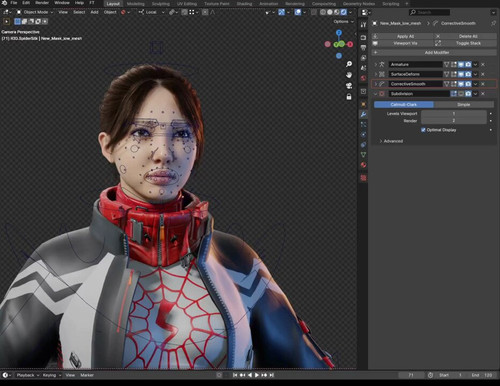Expand the Armature modifier panel
This screenshot has height=386, width=500.
click(376, 64)
